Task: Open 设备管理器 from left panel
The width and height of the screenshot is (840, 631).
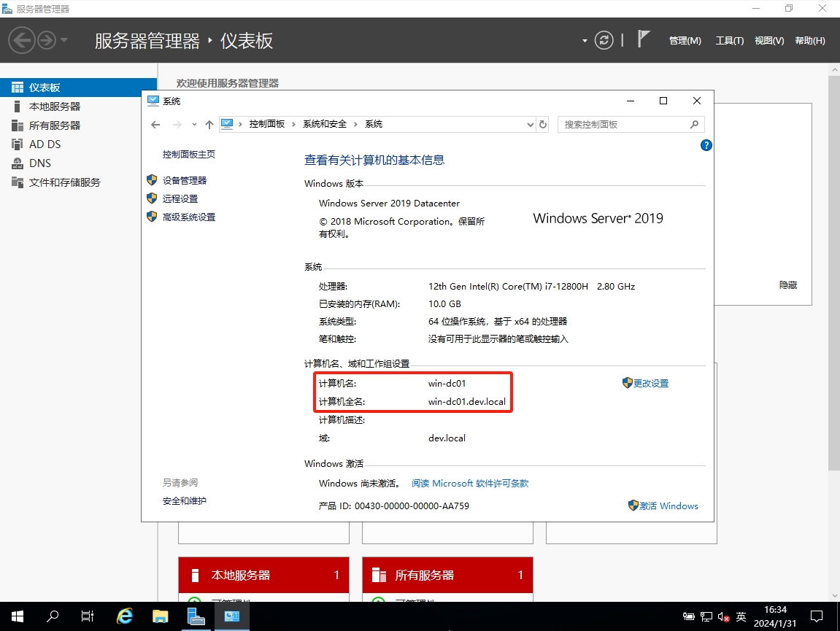Action: [184, 180]
